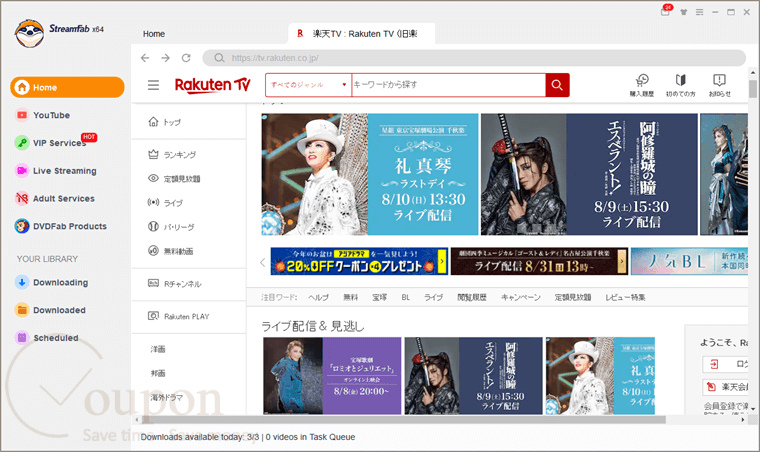Image resolution: width=760 pixels, height=452 pixels.
Task: Open DVDFab Products section
Action: [61, 226]
